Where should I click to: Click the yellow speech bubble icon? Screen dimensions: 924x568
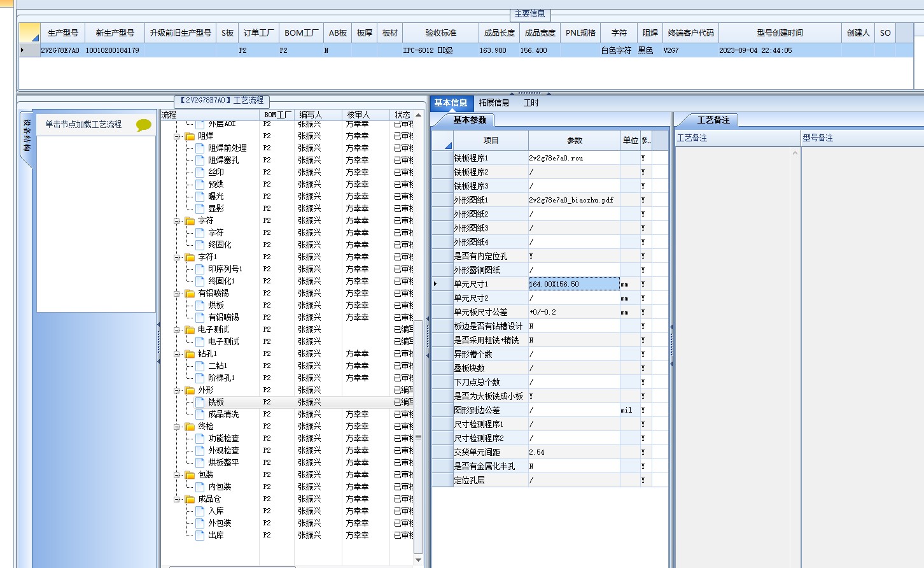144,125
